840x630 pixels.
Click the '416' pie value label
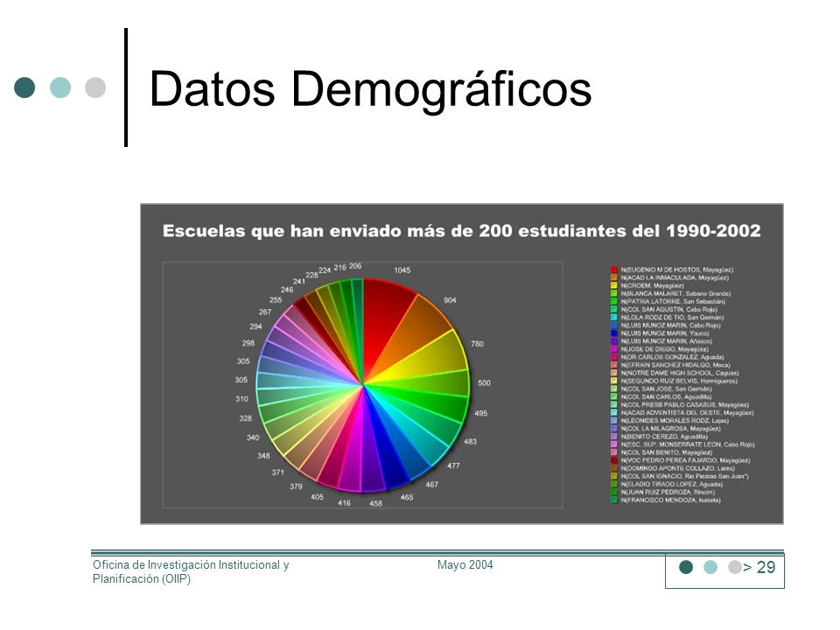tap(345, 503)
